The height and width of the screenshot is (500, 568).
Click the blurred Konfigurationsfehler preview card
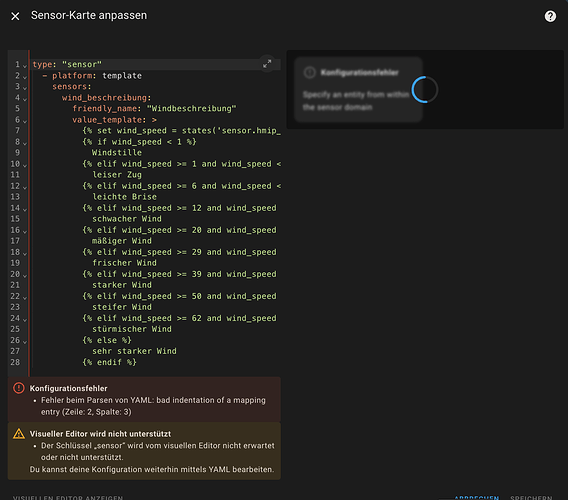point(358,89)
